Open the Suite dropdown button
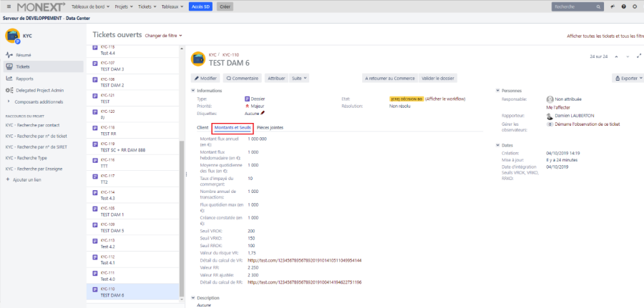 pyautogui.click(x=298, y=78)
